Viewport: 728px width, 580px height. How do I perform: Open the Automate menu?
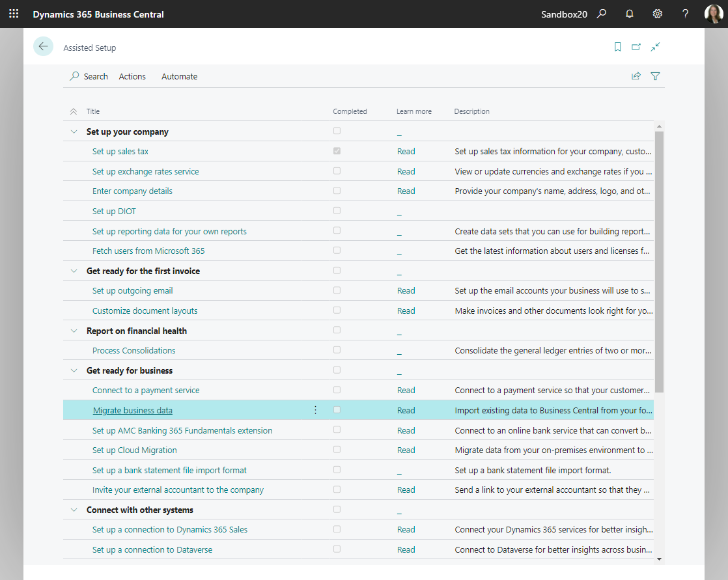pos(179,76)
